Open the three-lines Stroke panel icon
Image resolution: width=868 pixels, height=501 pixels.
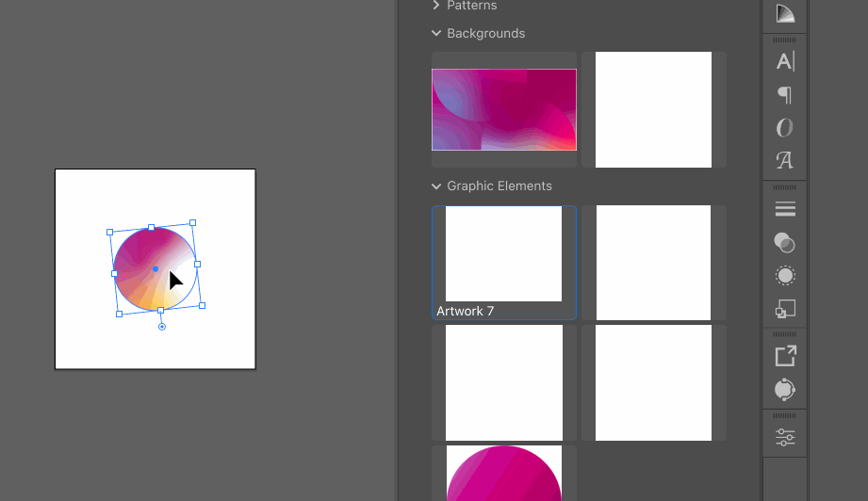click(x=785, y=208)
